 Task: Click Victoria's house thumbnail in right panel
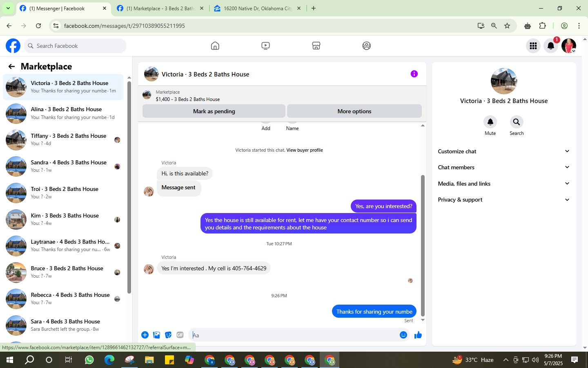[504, 81]
